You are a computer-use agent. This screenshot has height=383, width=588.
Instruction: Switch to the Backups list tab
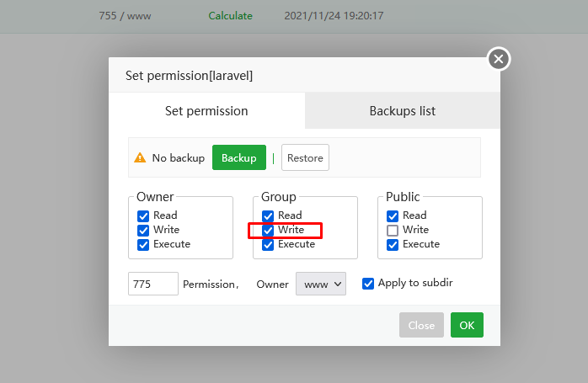pos(402,111)
